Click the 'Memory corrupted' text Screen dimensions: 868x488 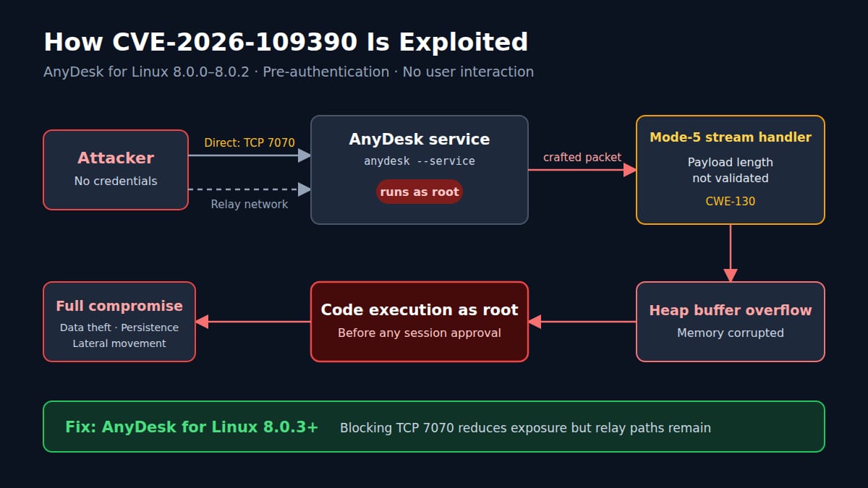[731, 333]
